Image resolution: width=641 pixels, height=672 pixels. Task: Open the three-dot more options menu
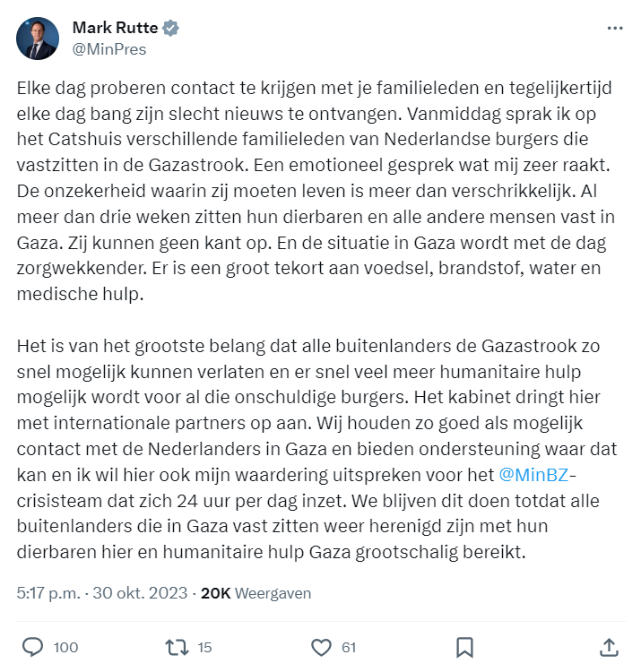coord(614,29)
